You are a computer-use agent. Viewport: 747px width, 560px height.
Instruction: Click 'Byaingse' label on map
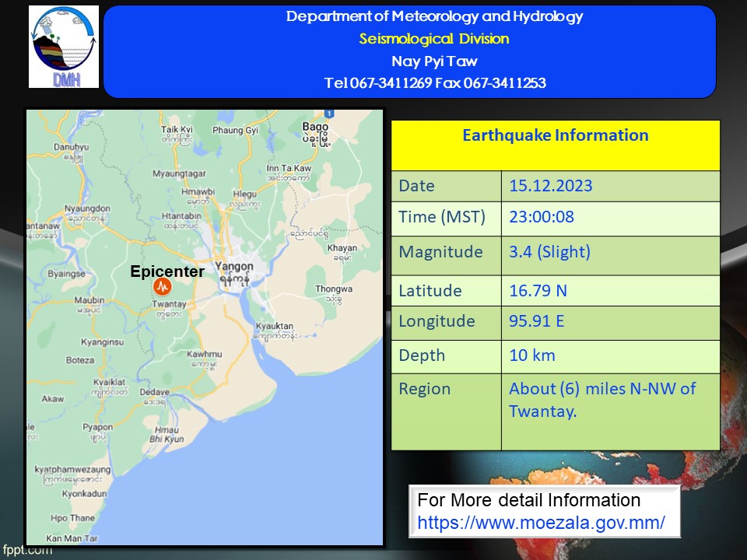click(x=67, y=274)
